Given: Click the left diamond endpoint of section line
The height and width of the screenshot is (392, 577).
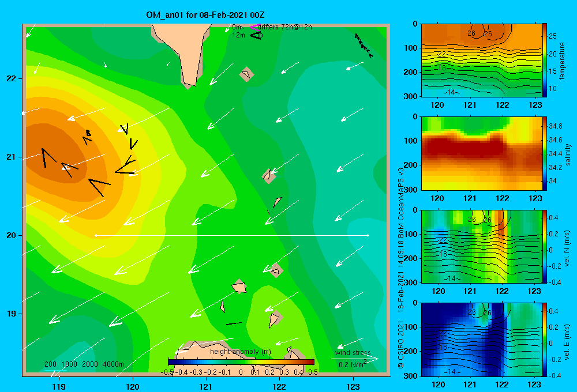Looking at the screenshot, I should [x=96, y=235].
